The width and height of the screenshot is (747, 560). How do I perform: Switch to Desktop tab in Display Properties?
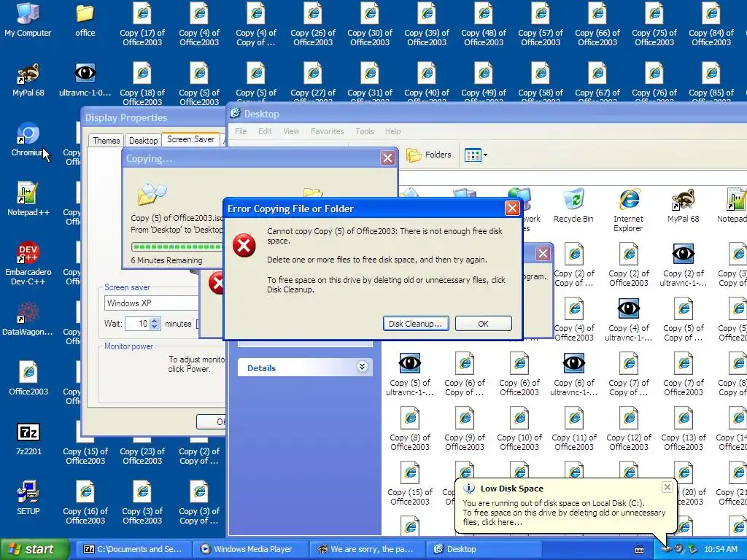tap(143, 141)
